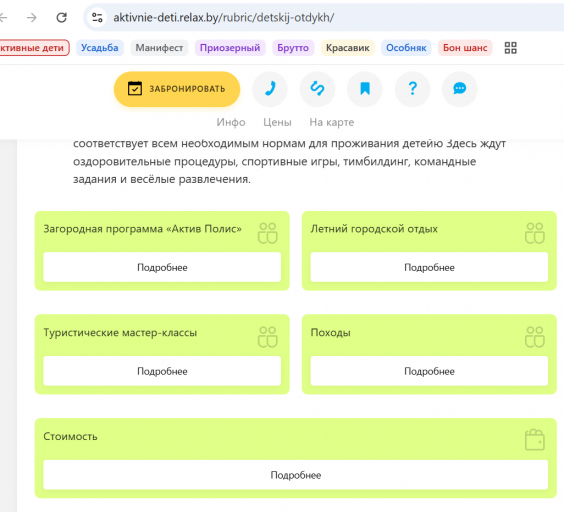Click the browser forward arrow

pyautogui.click(x=32, y=17)
